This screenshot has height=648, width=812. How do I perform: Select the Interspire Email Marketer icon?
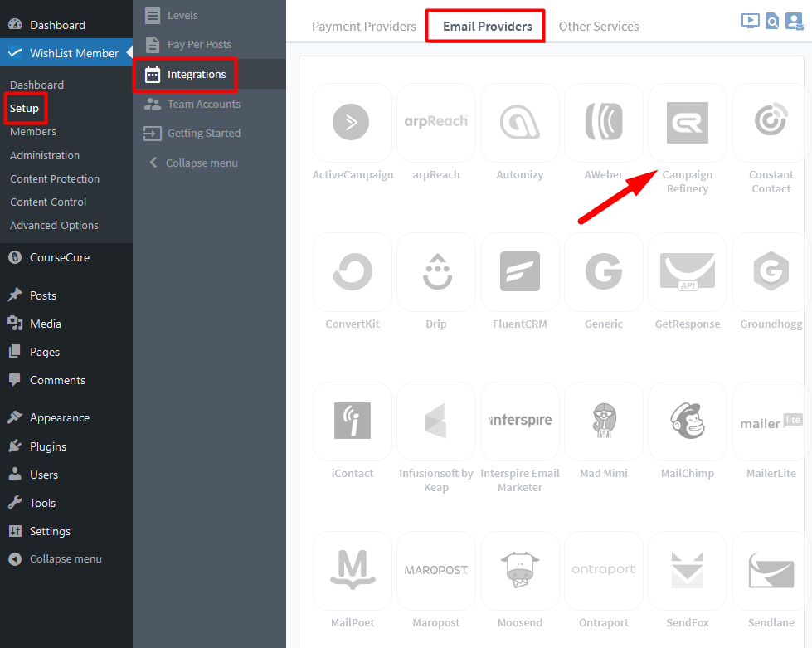520,421
